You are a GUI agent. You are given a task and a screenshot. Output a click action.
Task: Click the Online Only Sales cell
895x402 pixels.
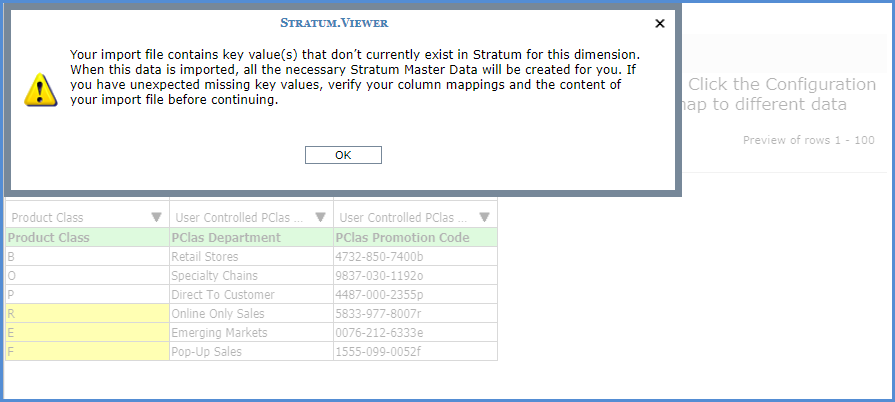pyautogui.click(x=251, y=314)
